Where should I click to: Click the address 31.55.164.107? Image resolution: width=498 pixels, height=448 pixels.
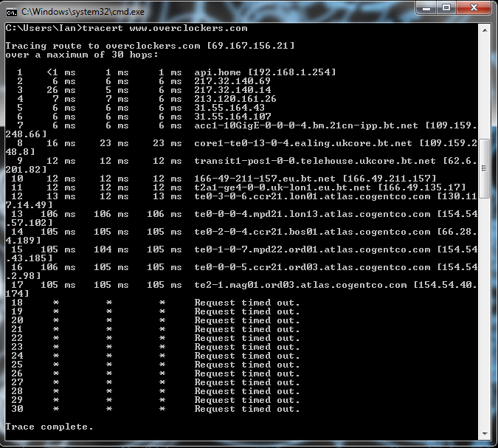coord(232,117)
